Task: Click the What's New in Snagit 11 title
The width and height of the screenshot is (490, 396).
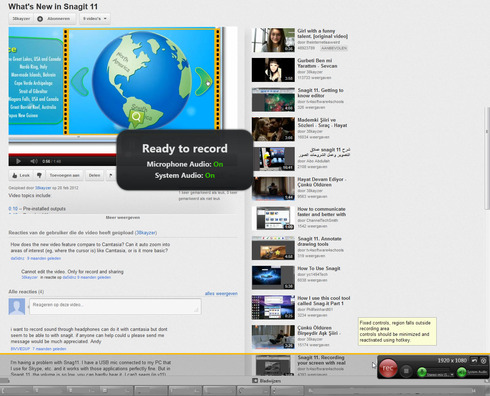Action: click(53, 6)
